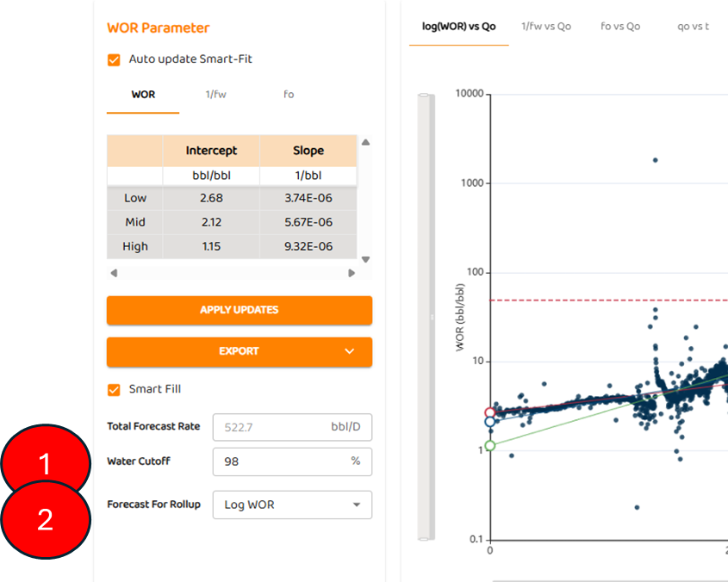Click the table's right scroll arrow
The height and width of the screenshot is (582, 728).
(352, 273)
